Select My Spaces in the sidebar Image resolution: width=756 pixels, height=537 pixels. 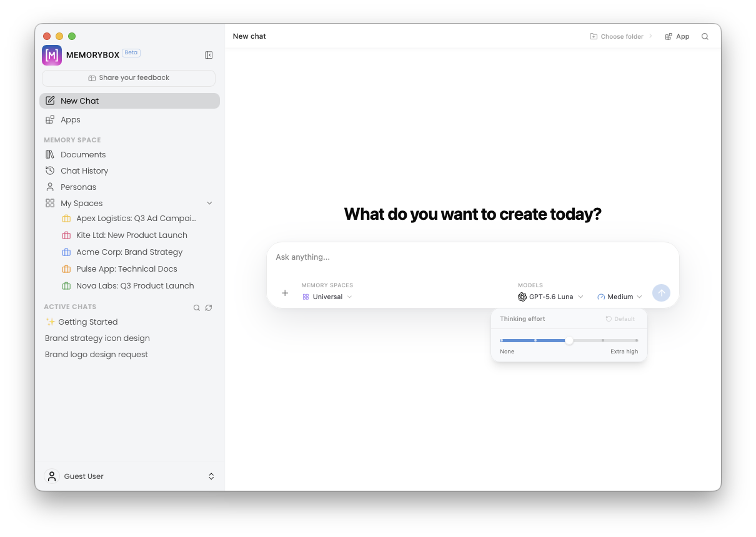point(81,204)
